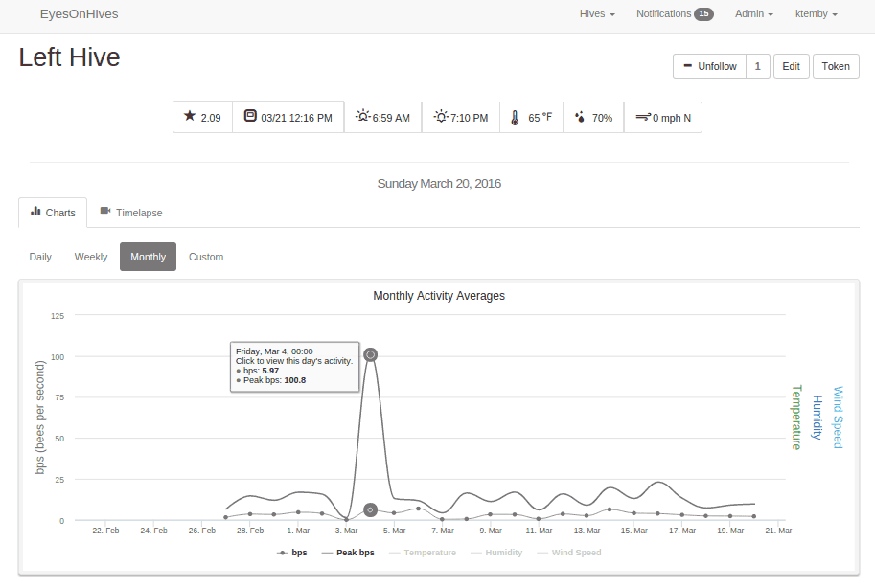Click the humidity droplets icon
875x588 pixels.
[580, 116]
